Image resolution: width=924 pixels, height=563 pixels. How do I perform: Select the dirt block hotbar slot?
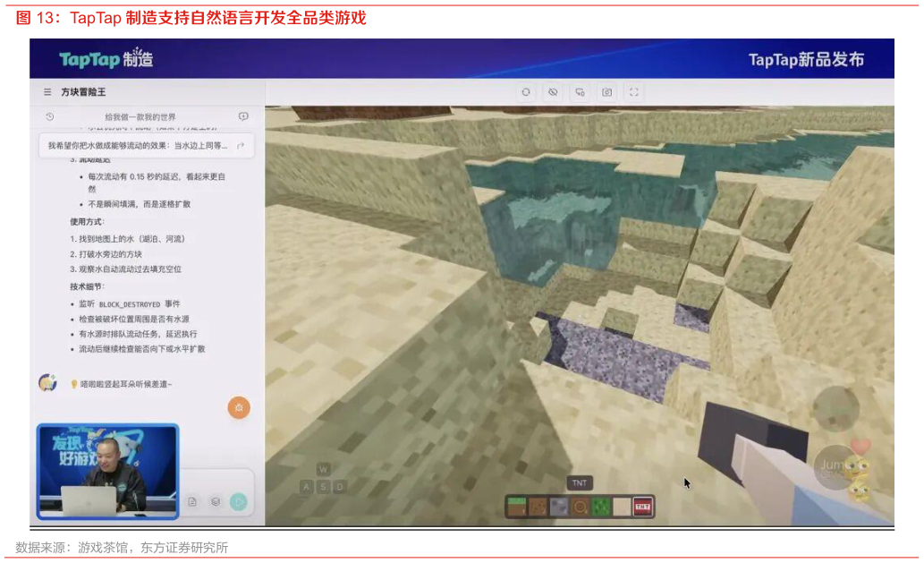(x=538, y=507)
